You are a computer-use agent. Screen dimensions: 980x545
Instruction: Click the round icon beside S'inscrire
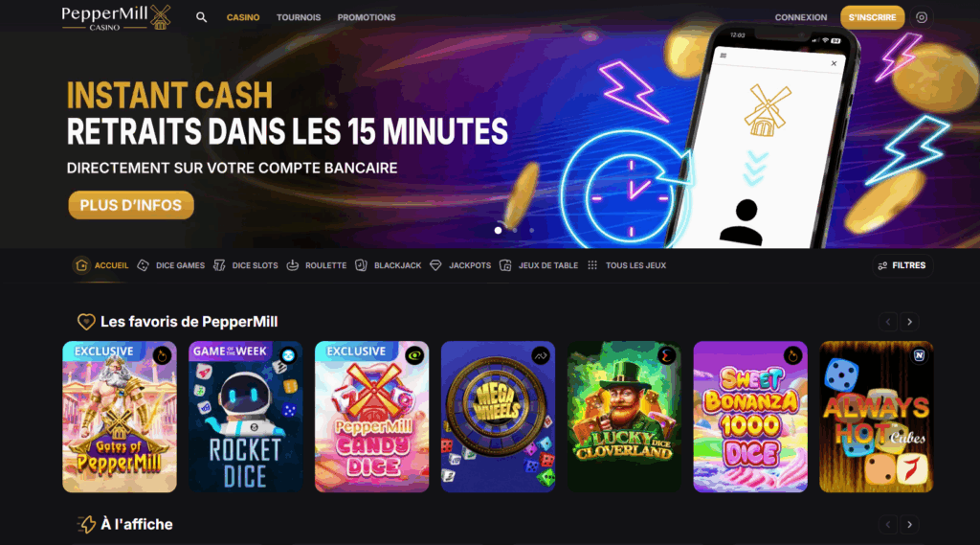coord(922,17)
